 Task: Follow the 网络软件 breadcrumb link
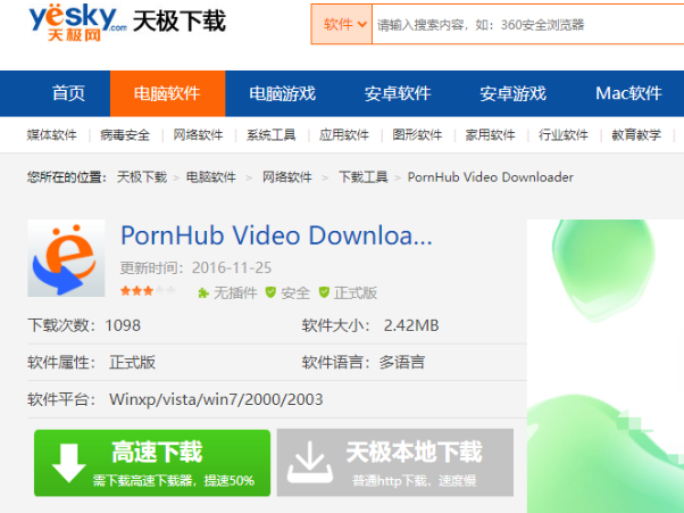point(287,177)
